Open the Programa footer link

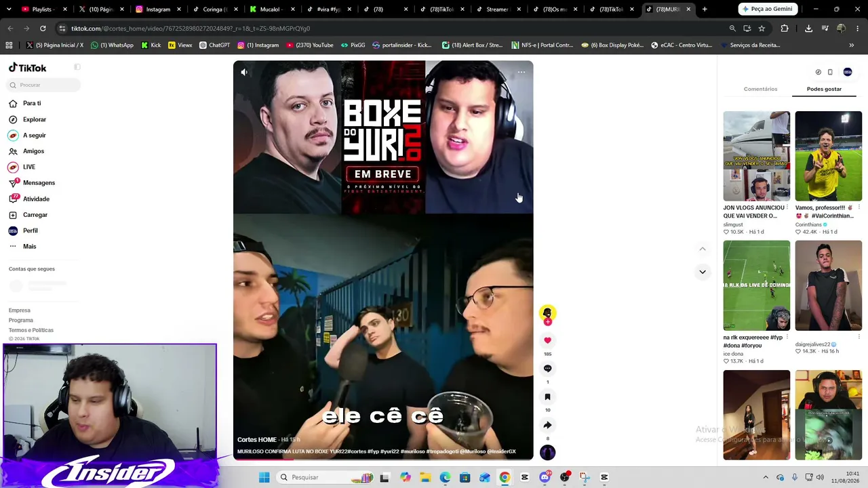(x=21, y=320)
